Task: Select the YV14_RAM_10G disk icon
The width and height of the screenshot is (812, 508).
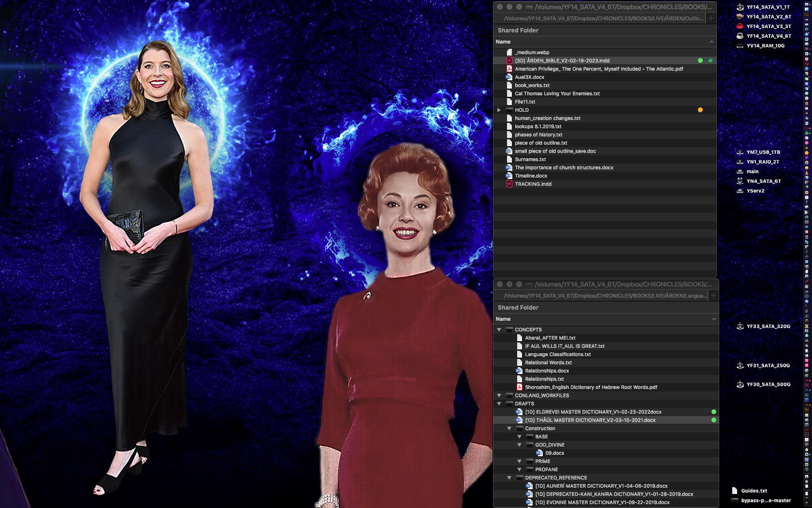Action: point(740,45)
